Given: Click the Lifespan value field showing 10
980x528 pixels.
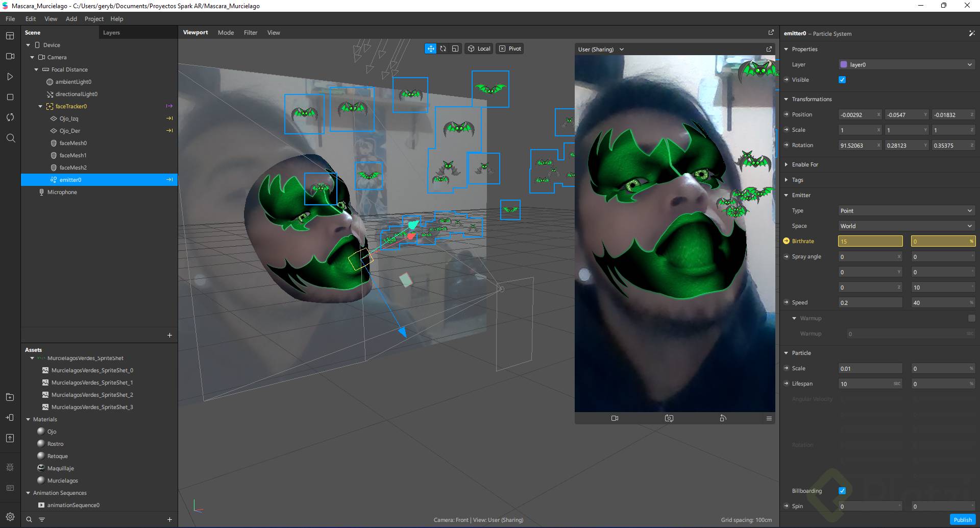Looking at the screenshot, I should [x=870, y=383].
